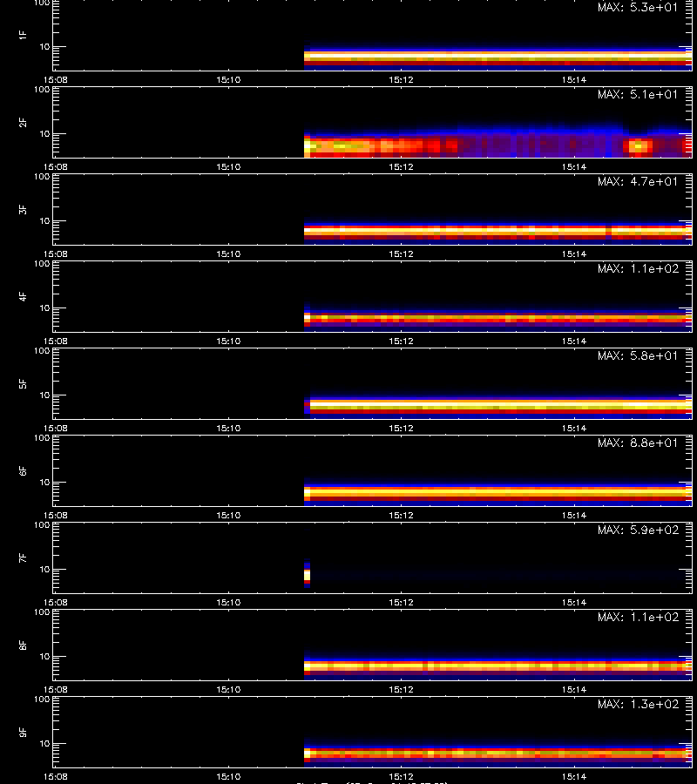Click the 15:12 time label of the 2F panel
This screenshot has width=697, height=784.
pyautogui.click(x=402, y=167)
